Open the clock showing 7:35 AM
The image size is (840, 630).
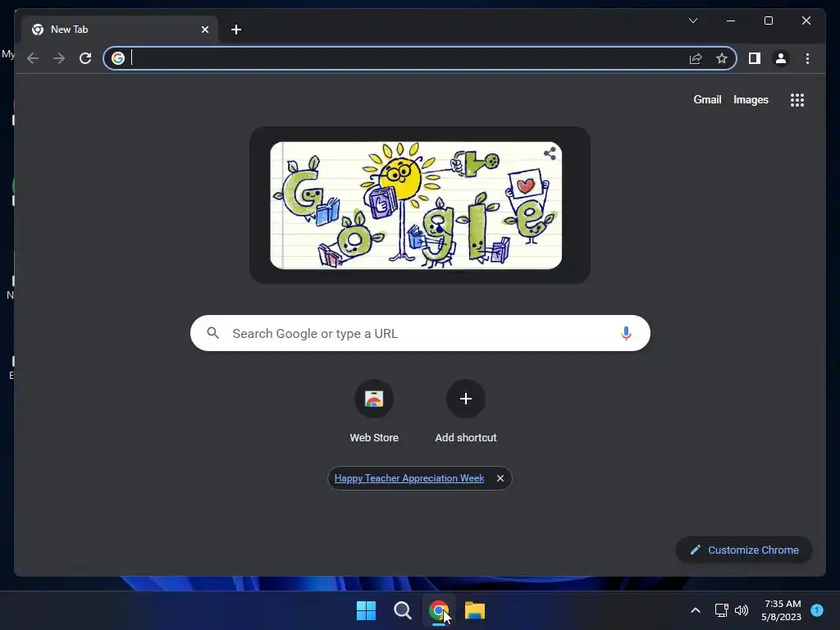coord(782,610)
